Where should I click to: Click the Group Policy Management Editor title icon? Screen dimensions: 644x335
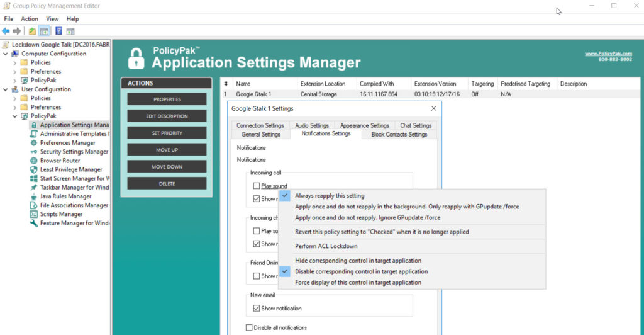[x=6, y=6]
